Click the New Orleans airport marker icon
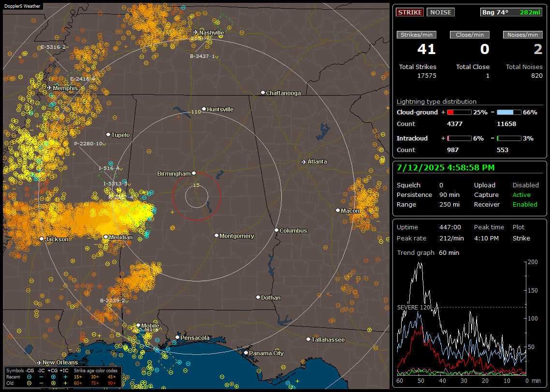 (x=39, y=363)
